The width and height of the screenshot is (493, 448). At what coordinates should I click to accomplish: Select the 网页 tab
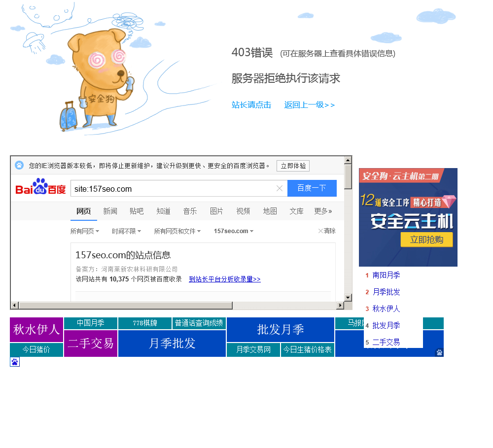pyautogui.click(x=84, y=211)
